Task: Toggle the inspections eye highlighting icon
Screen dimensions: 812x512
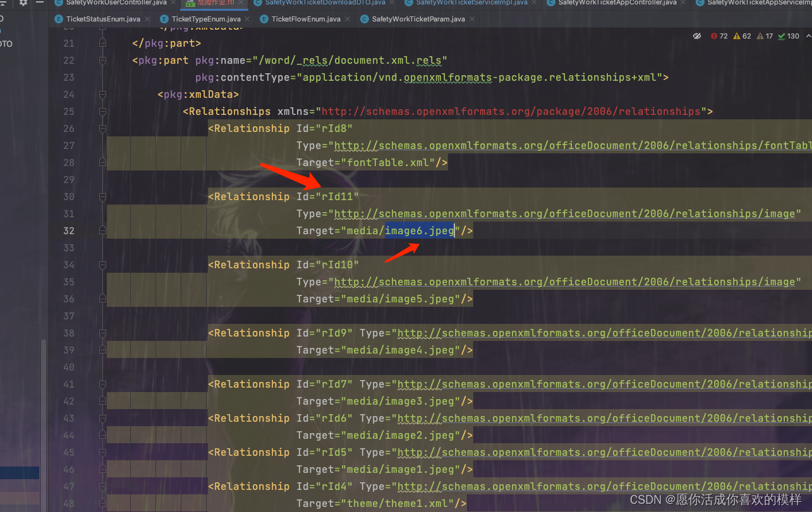Action: point(697,36)
